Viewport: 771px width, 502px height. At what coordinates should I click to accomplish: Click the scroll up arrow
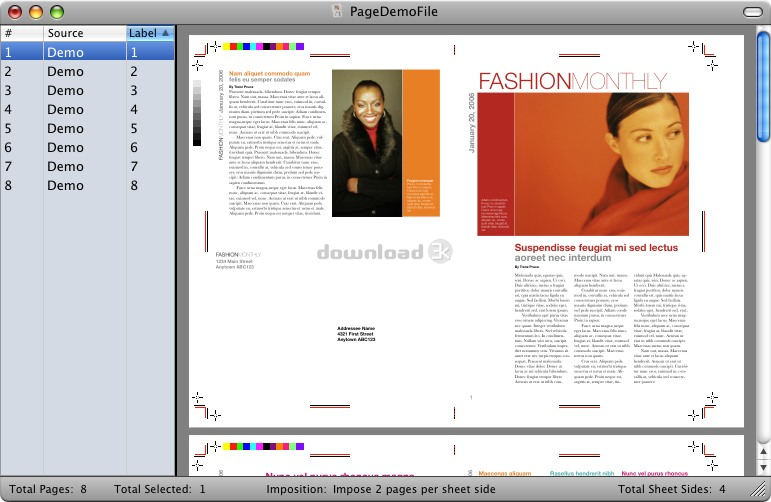[763, 451]
